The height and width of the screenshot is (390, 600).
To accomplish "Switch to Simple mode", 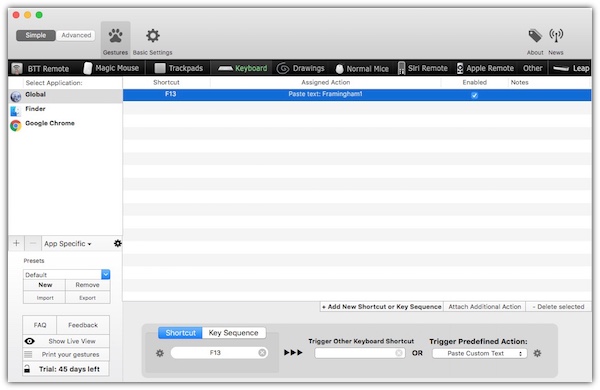I will point(36,35).
